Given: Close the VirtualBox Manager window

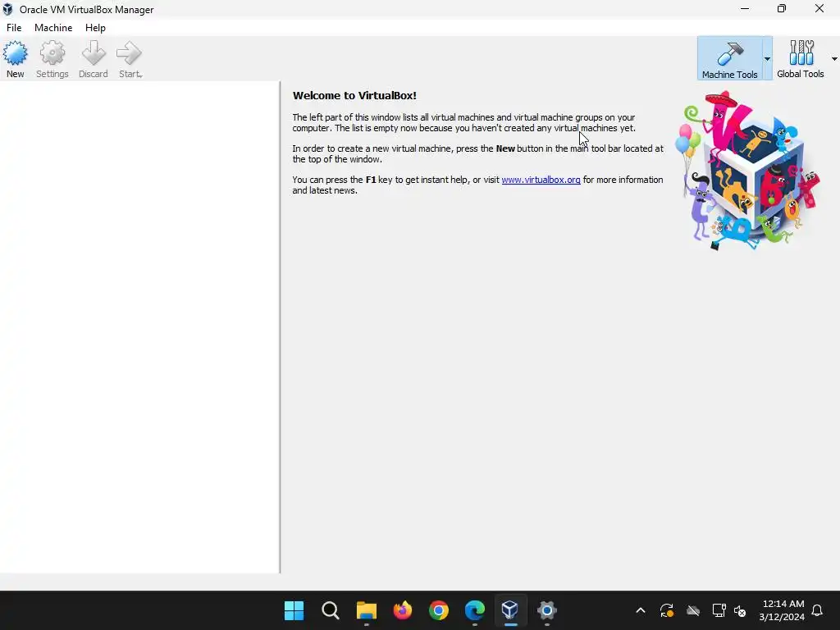Looking at the screenshot, I should tap(819, 8).
